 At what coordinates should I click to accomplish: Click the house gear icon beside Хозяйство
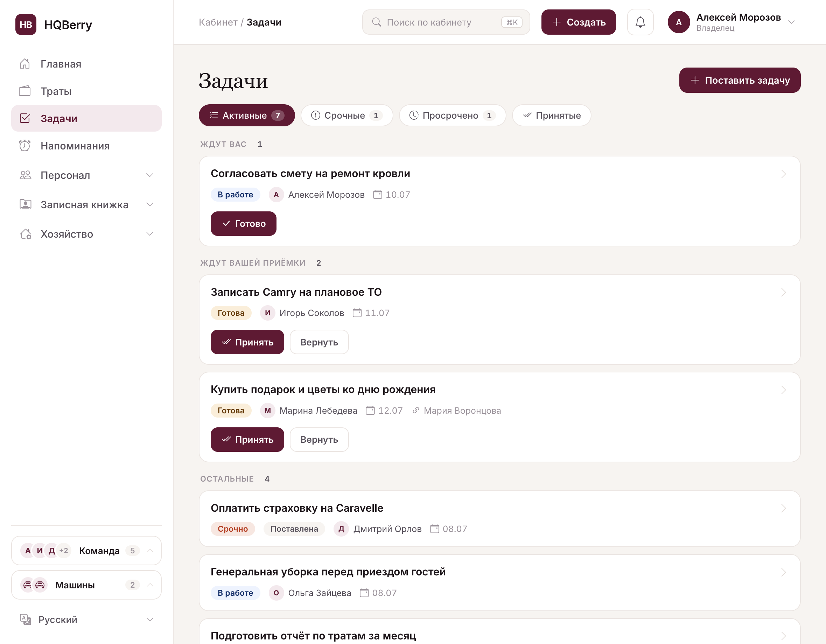25,234
